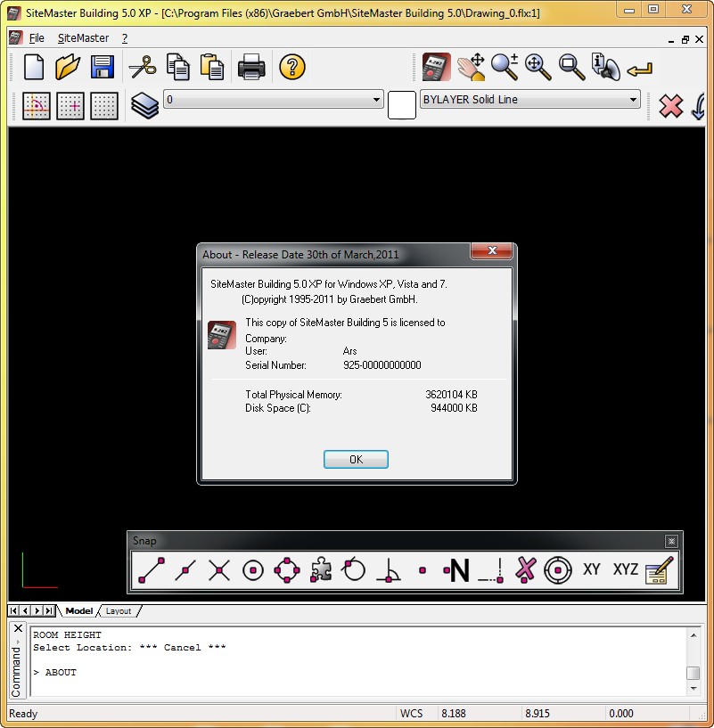Click the 8.188 coordinate in status bar
Image resolution: width=714 pixels, height=728 pixels.
[454, 713]
